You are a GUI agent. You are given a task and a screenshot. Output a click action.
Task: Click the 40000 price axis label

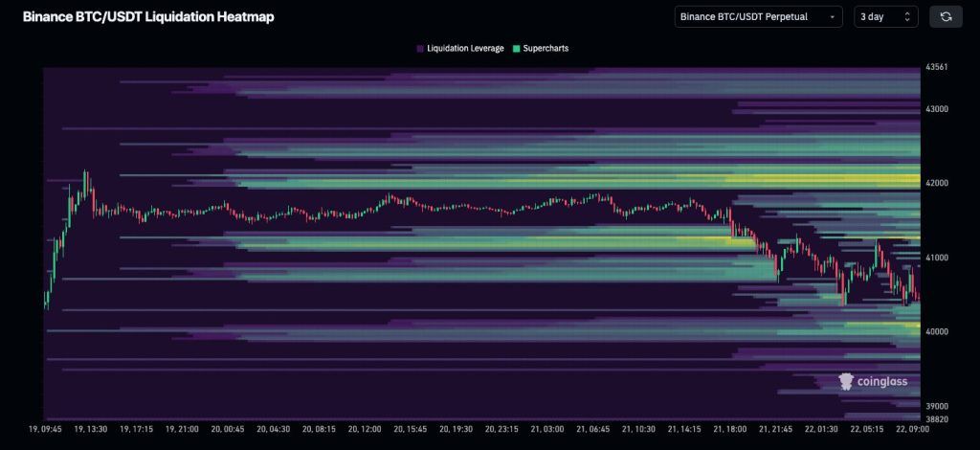pos(940,331)
